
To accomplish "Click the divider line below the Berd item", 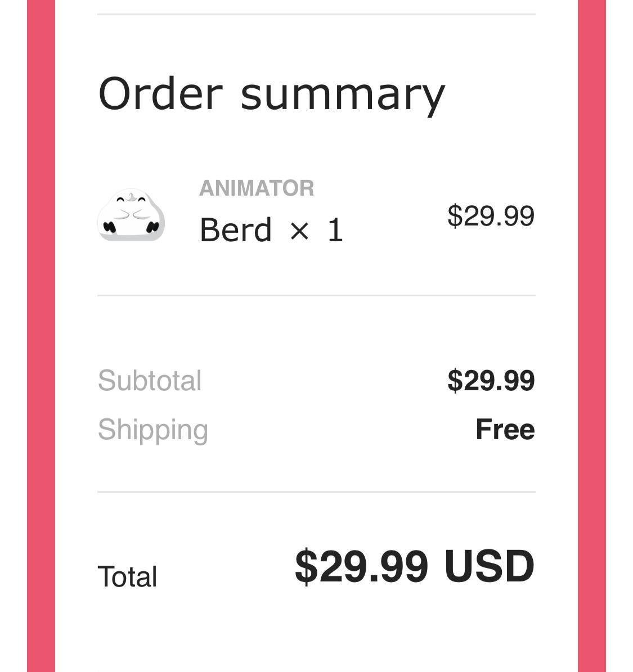I will pos(316,295).
